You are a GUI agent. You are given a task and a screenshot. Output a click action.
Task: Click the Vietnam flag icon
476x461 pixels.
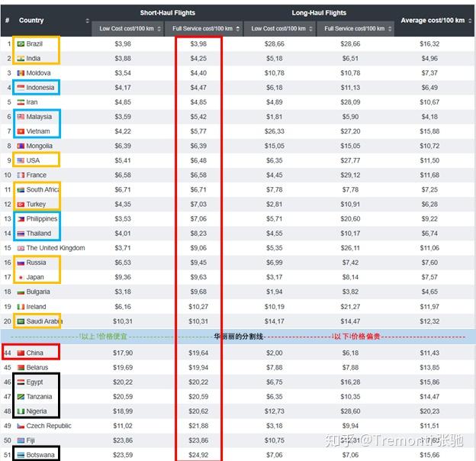point(21,131)
